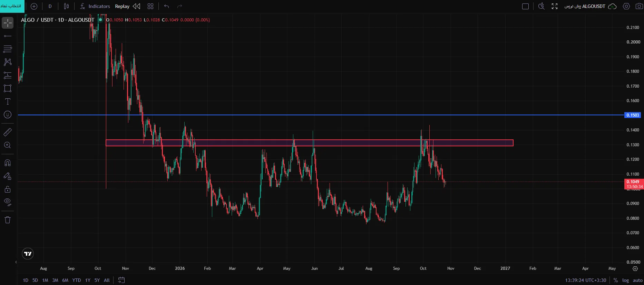Start bar Replay mode
The height and width of the screenshot is (285, 644).
click(x=127, y=6)
